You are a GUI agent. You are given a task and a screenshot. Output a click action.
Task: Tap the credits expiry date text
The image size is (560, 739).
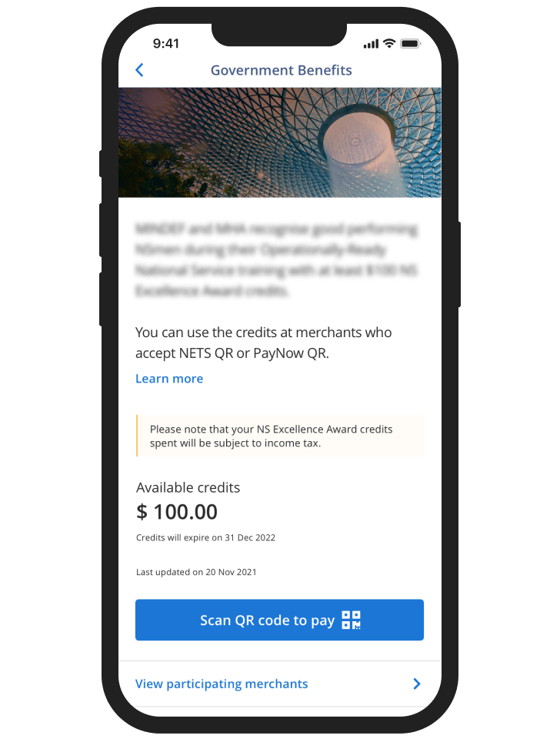pyautogui.click(x=205, y=537)
